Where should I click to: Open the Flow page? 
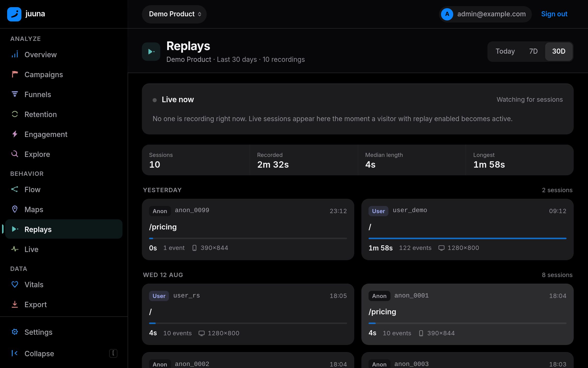[x=64, y=189]
